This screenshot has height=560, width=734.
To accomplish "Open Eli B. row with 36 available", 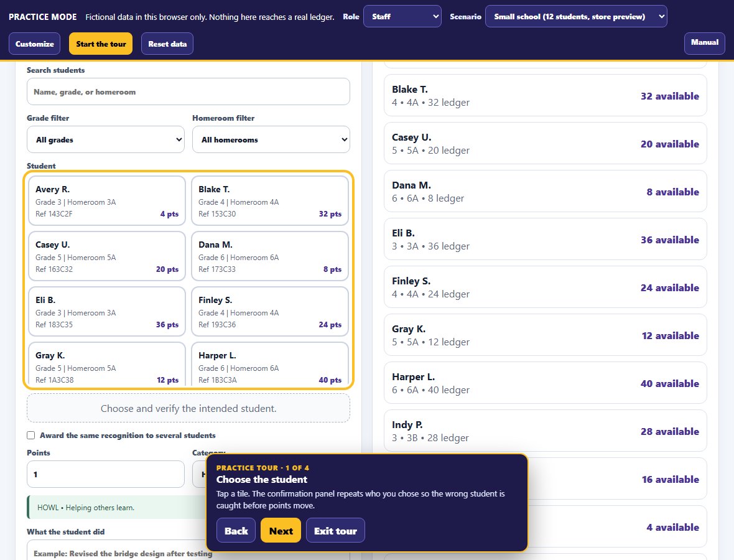I will click(x=546, y=240).
